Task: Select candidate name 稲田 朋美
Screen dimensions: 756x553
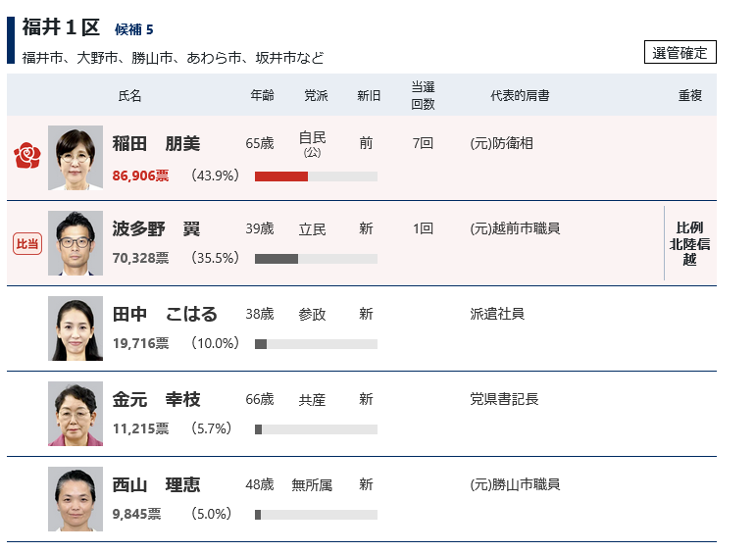Action: [x=156, y=144]
